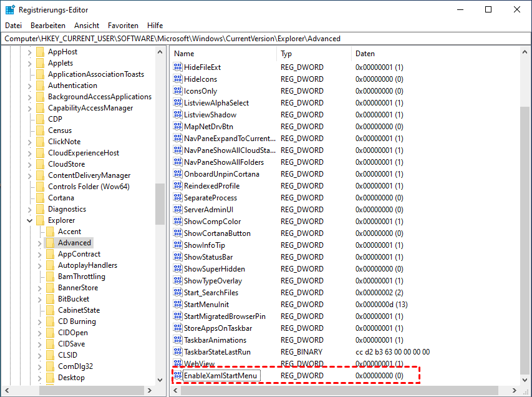
Task: Click the Advanced key folder icon
Action: [x=50, y=242]
